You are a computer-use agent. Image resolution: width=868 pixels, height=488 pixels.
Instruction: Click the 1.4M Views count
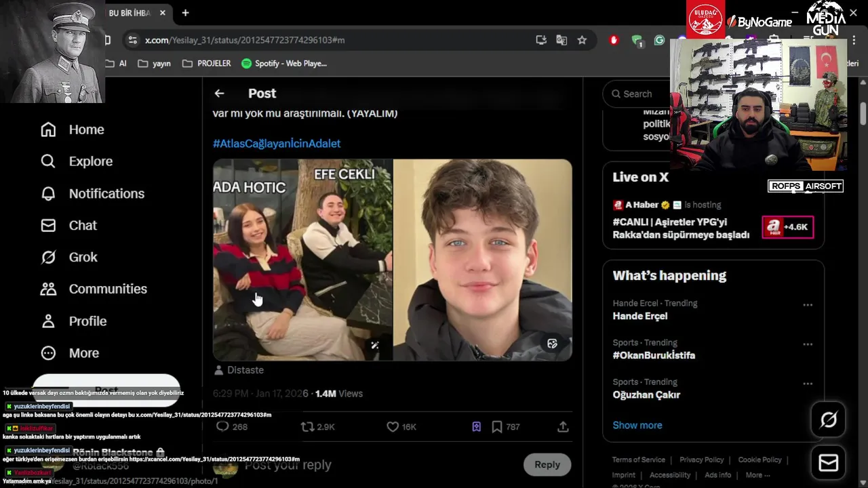point(339,393)
